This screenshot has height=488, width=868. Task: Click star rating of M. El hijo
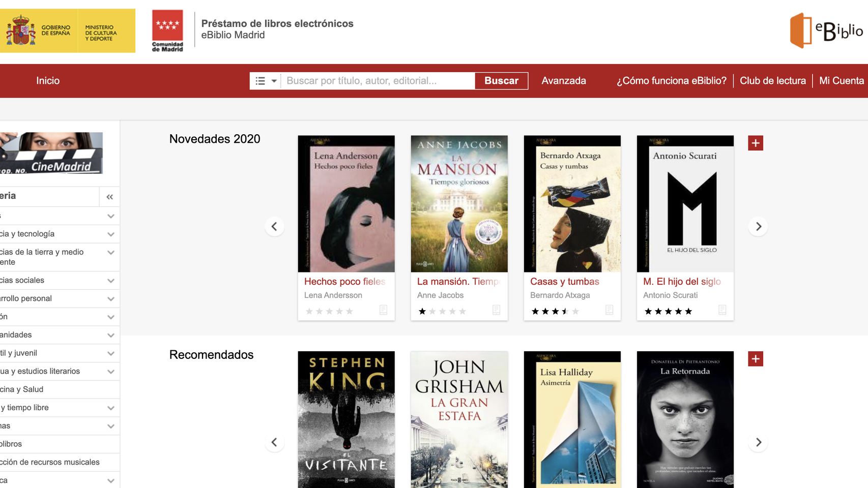pyautogui.click(x=668, y=312)
